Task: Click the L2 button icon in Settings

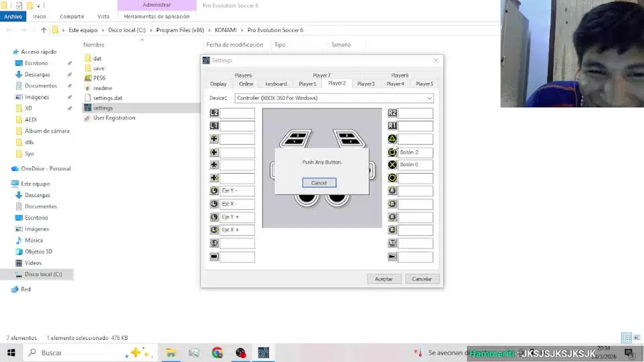Action: 214,113
